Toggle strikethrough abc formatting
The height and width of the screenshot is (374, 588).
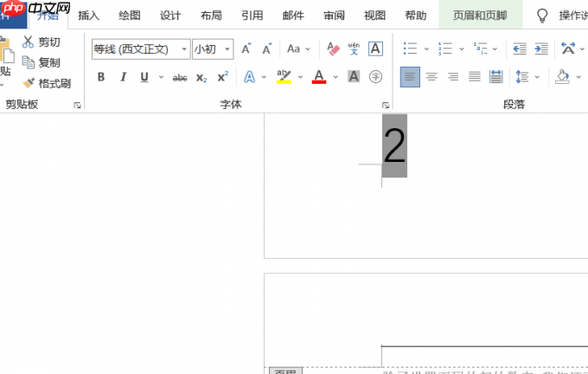click(180, 78)
